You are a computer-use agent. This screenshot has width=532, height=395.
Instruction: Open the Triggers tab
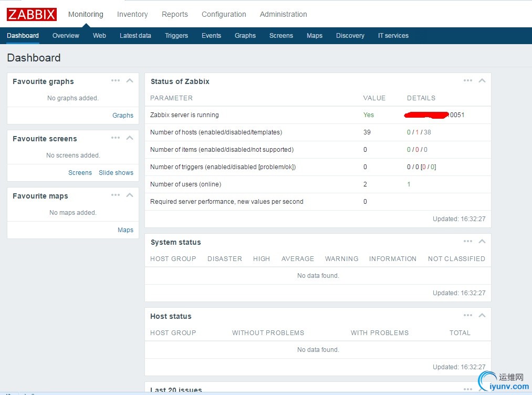pyautogui.click(x=176, y=36)
